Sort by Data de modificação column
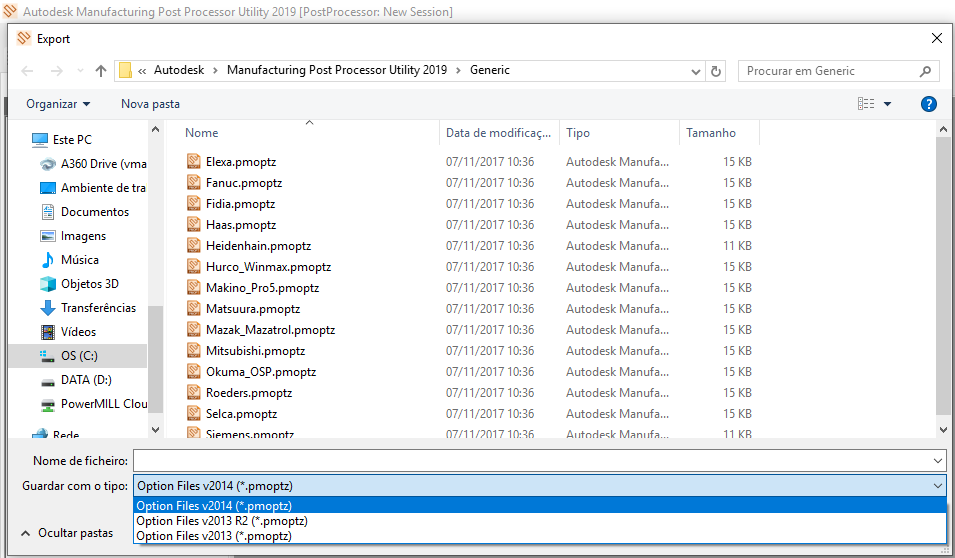Screen dimensions: 955x558 (498, 133)
